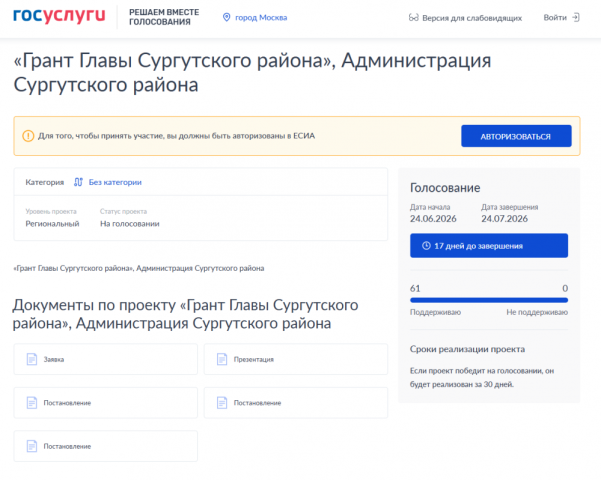Click the clock icon in the days remaining button
The width and height of the screenshot is (601, 480).
(426, 246)
